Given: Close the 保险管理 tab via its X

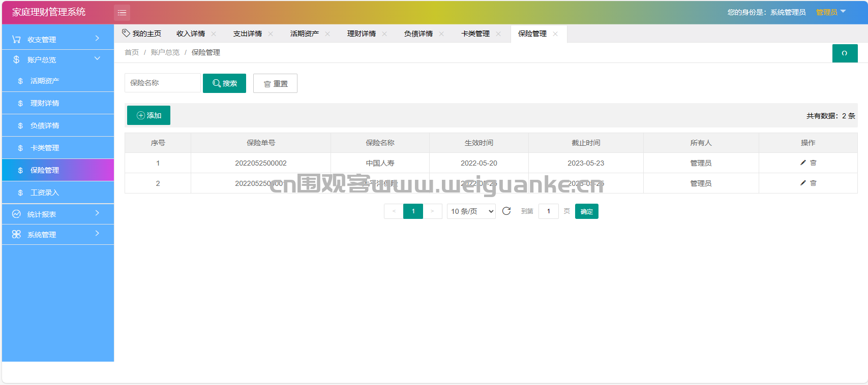Looking at the screenshot, I should 555,34.
